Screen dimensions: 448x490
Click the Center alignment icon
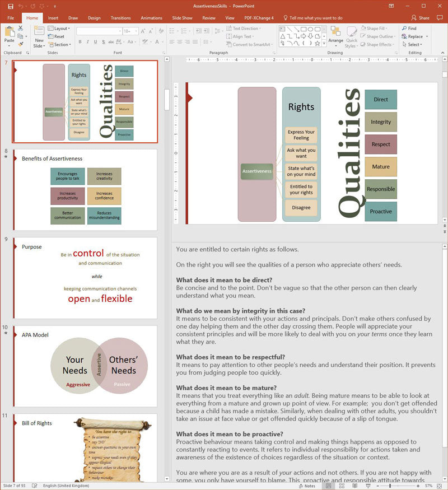pos(180,41)
